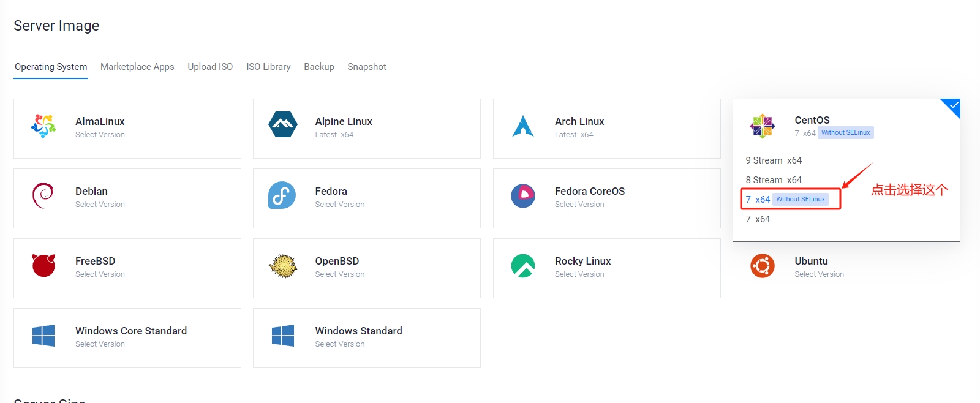Click the Alpine Linux card title
Viewport: 980px width, 403px height.
[x=344, y=121]
